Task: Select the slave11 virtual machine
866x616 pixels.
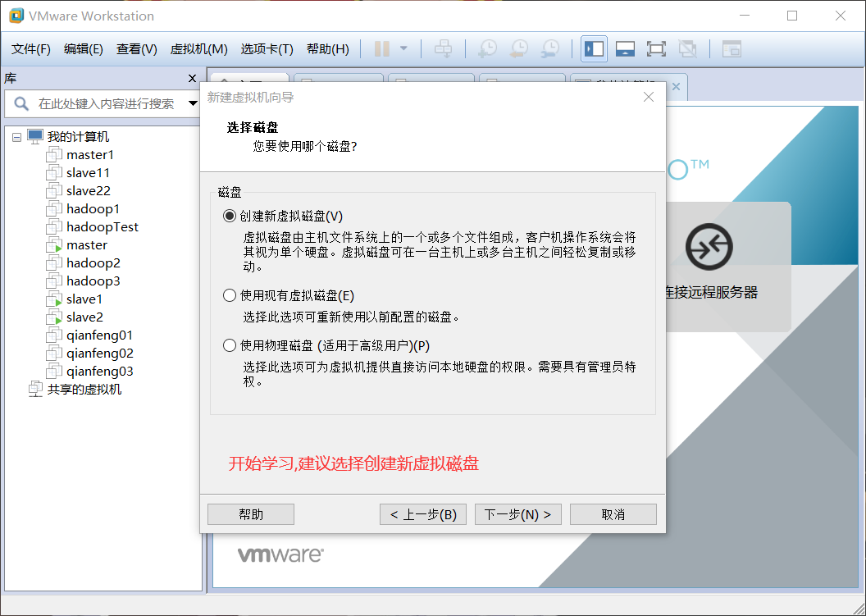Action: click(x=88, y=173)
